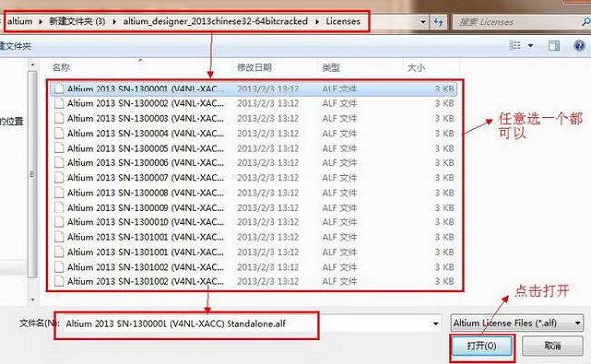This screenshot has width=591, height=364.
Task: Expand the file name combo box arrow
Action: [x=435, y=324]
